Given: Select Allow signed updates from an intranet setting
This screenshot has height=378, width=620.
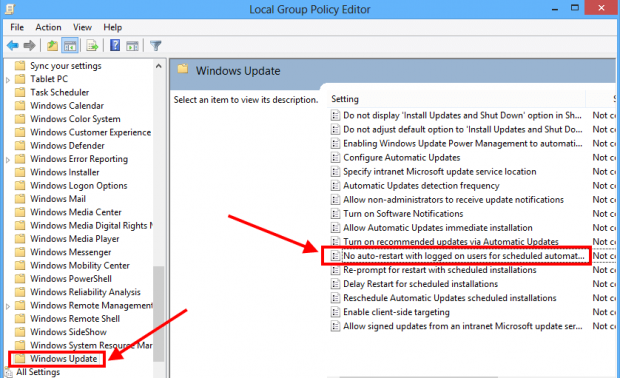Looking at the screenshot, I should click(x=463, y=326).
